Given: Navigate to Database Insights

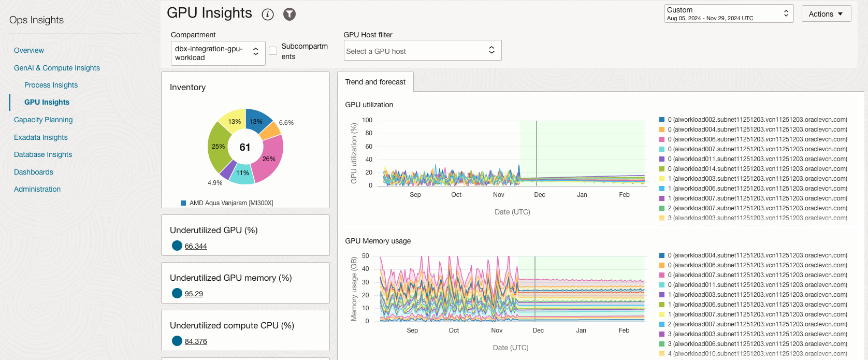Looking at the screenshot, I should pyautogui.click(x=43, y=154).
